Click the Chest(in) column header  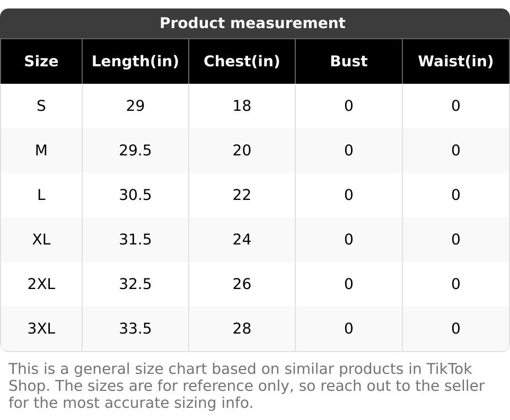click(x=242, y=62)
